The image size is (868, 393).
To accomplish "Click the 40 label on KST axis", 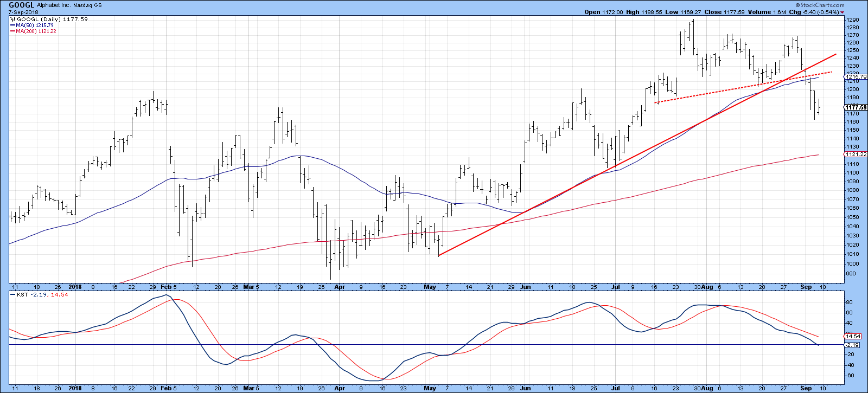I will tap(850, 323).
